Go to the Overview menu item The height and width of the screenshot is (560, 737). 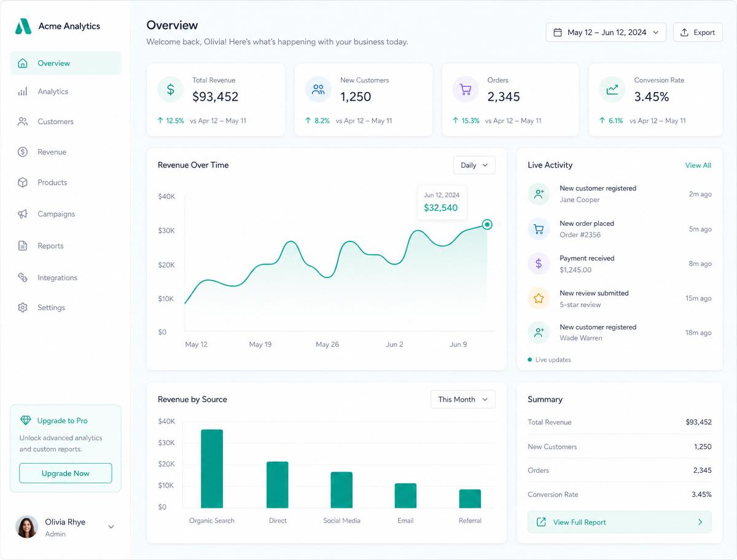pyautogui.click(x=66, y=63)
